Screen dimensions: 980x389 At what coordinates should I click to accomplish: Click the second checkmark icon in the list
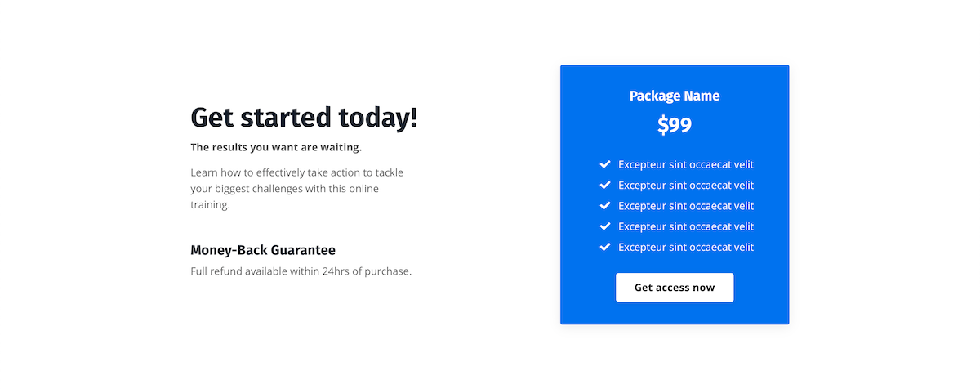(605, 185)
